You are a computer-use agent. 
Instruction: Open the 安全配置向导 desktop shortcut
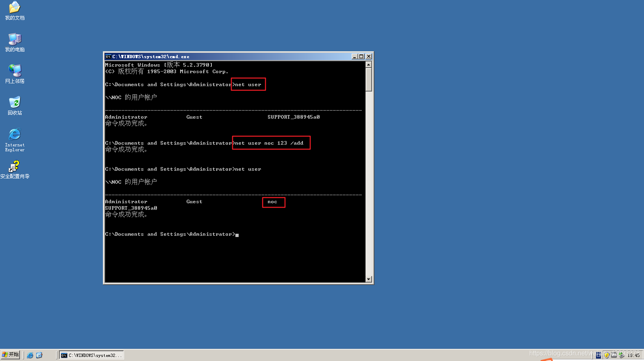pos(15,170)
